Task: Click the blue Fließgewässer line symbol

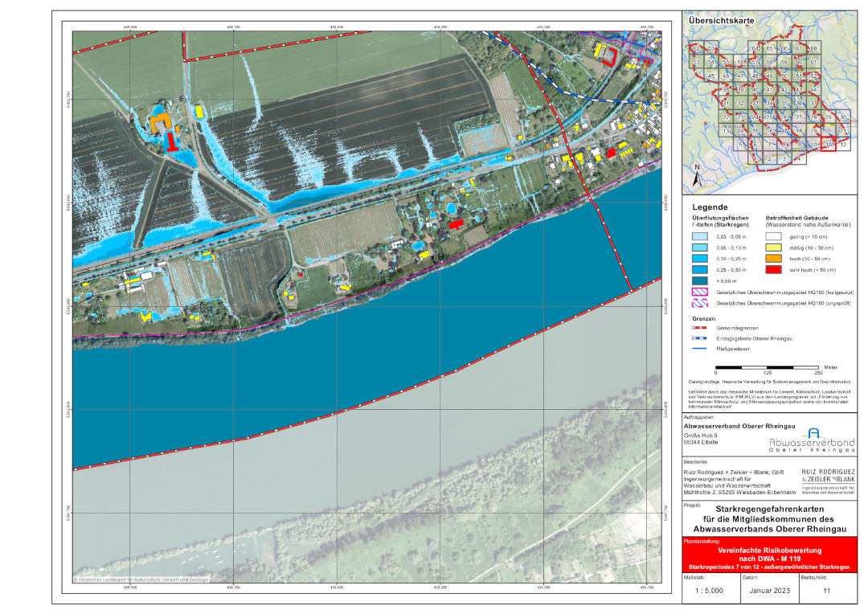Action: click(x=702, y=349)
